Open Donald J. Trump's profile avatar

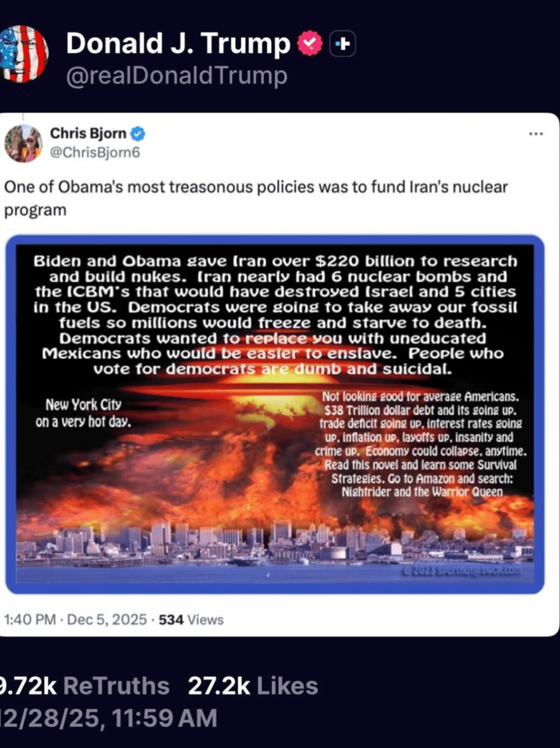point(24,54)
